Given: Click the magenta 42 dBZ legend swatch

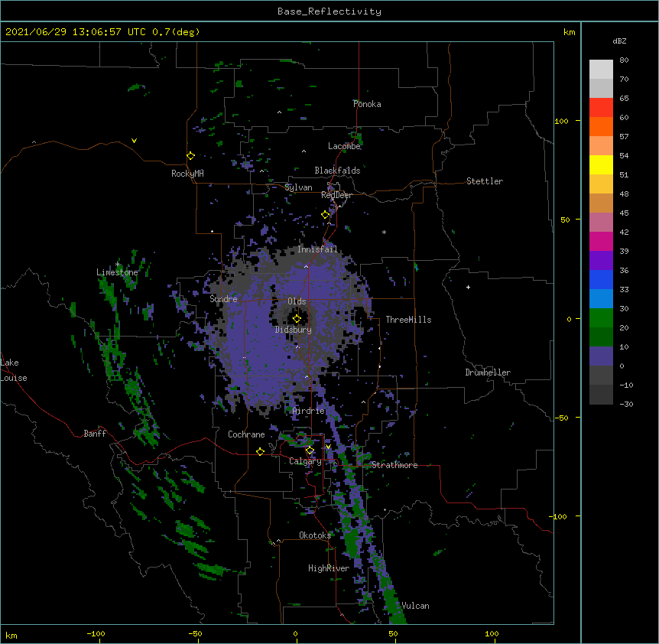Looking at the screenshot, I should (601, 241).
